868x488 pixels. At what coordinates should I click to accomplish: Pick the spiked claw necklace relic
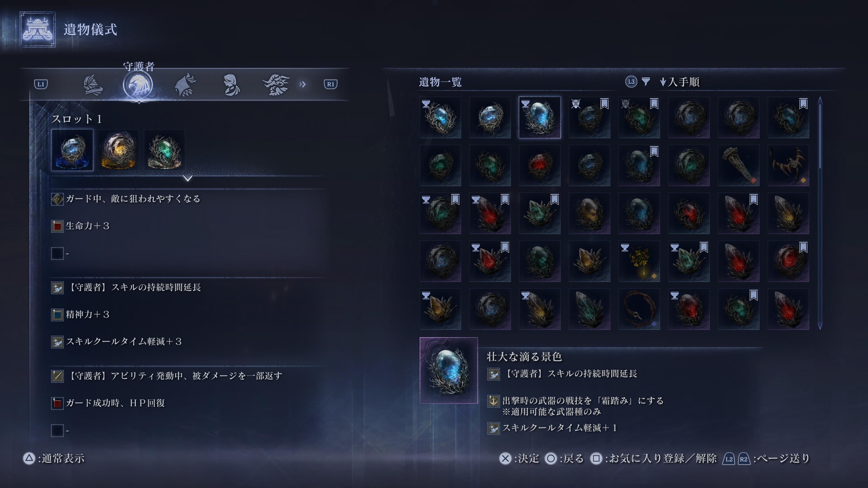(x=788, y=165)
